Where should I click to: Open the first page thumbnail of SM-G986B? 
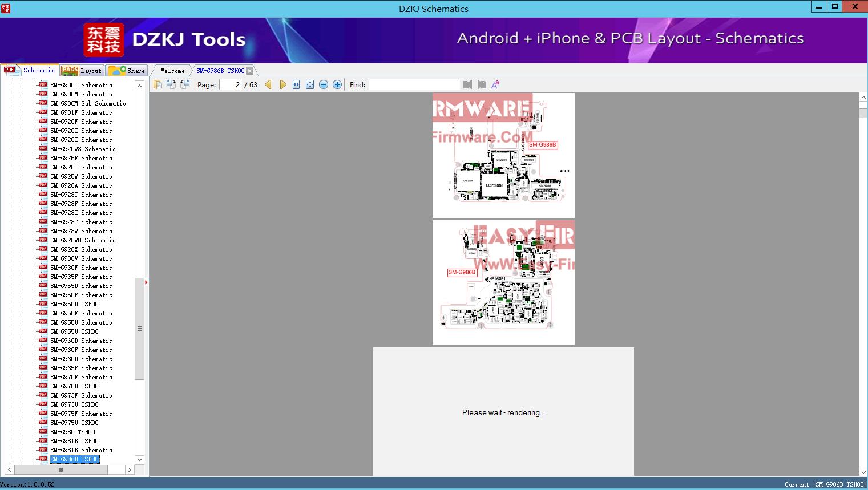pyautogui.click(x=503, y=155)
